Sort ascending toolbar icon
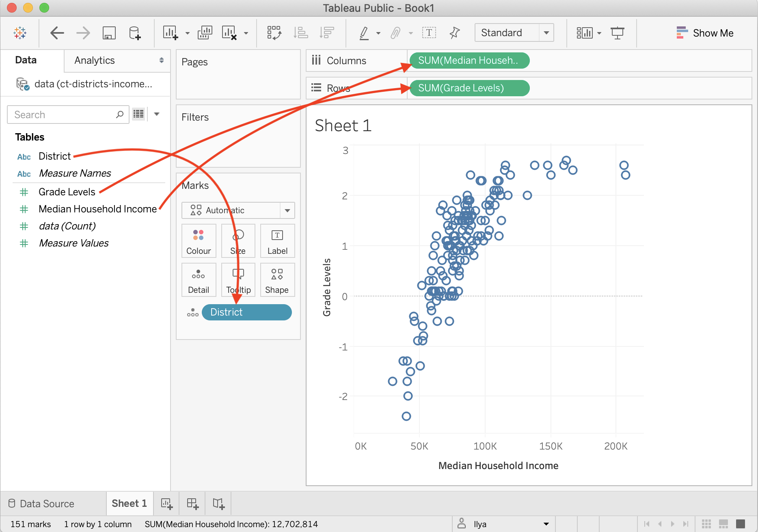The image size is (758, 532). point(301,33)
